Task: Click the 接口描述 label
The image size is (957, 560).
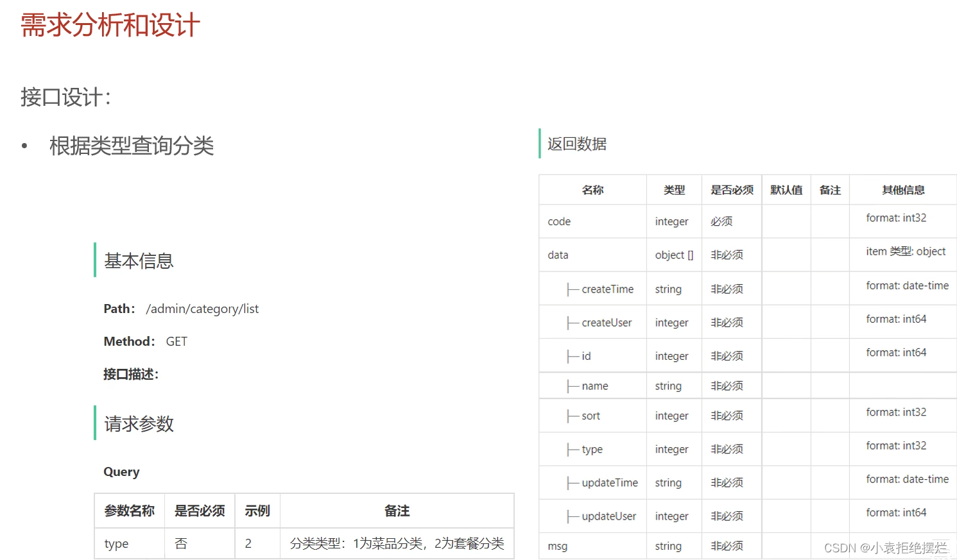Action: point(130,374)
